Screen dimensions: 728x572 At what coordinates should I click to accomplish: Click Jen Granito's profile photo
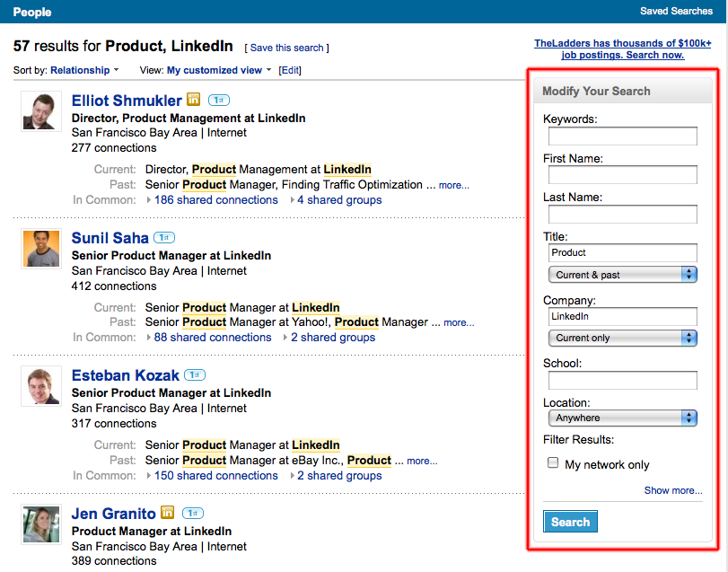[x=40, y=524]
